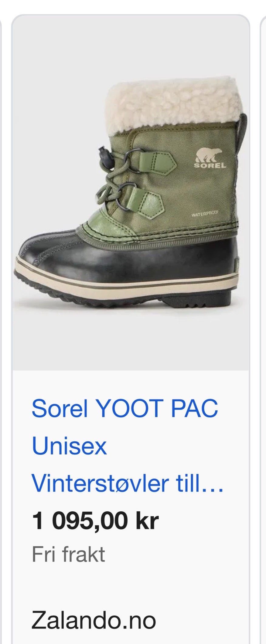Viewport: 266px width, 644px height.
Task: Click the WATERPROOF label on the boot
Action: (x=205, y=214)
